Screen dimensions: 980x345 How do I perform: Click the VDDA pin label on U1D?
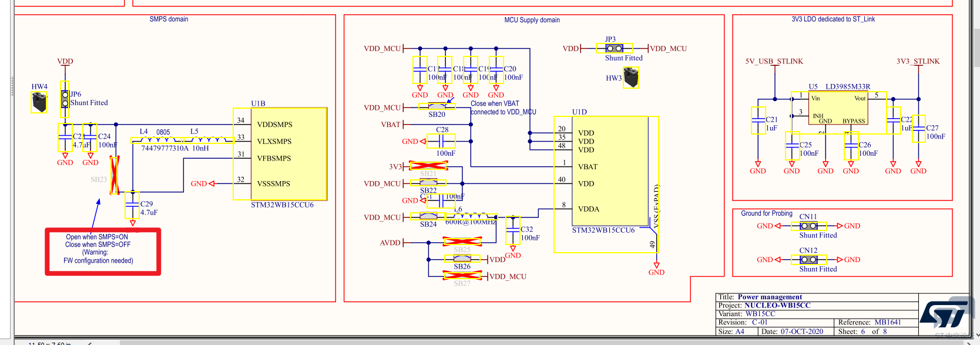click(x=589, y=209)
